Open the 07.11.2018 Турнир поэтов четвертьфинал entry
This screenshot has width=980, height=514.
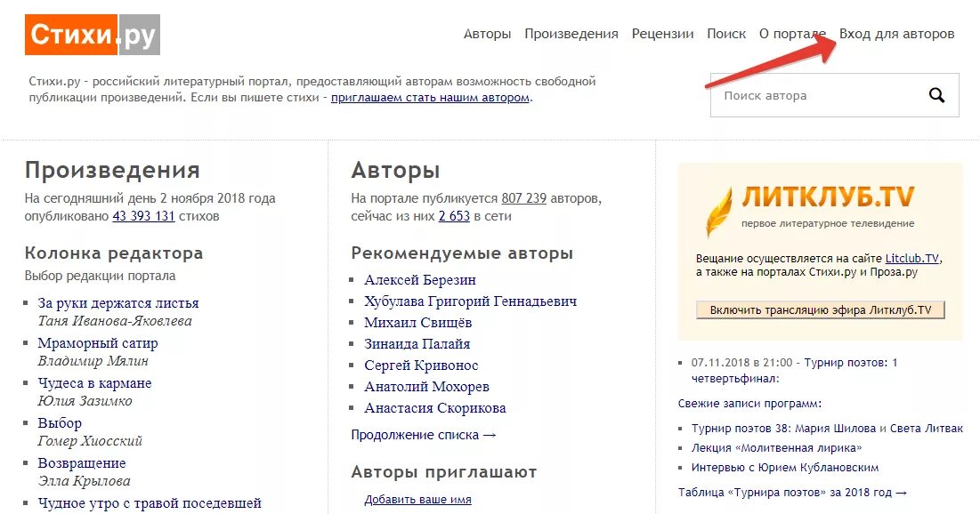pos(794,370)
